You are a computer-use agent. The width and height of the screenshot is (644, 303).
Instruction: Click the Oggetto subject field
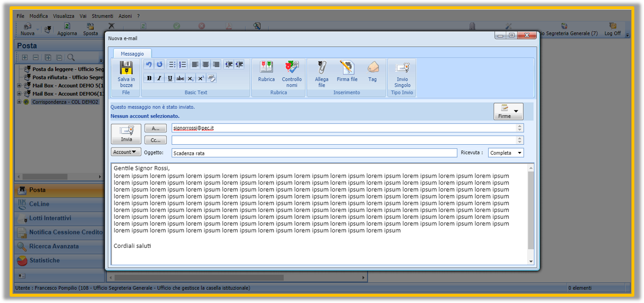tap(314, 153)
